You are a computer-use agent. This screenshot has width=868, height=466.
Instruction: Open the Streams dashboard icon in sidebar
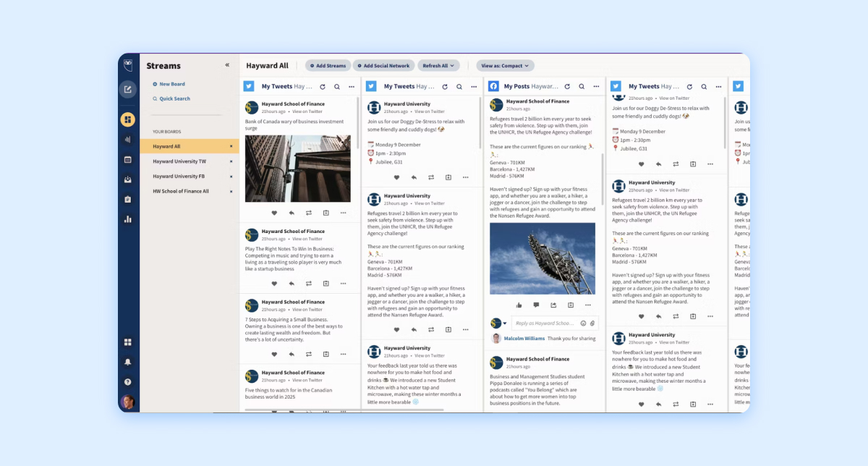127,119
